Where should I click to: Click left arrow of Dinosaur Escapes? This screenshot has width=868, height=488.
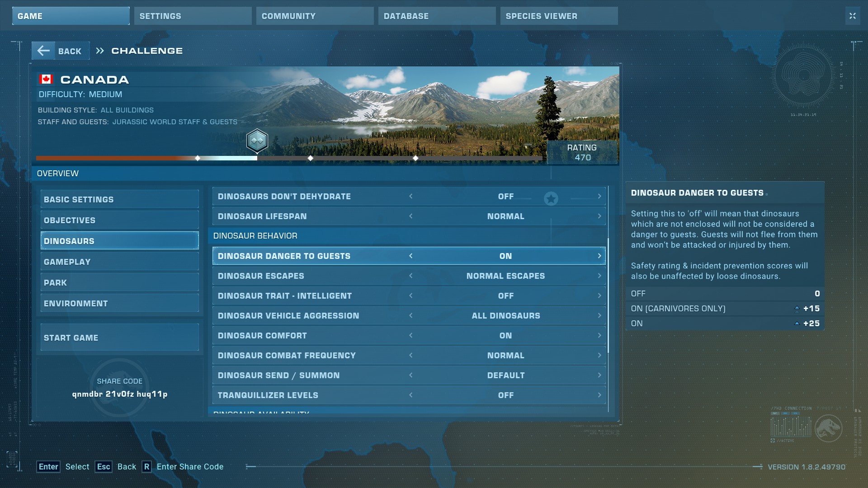tap(411, 276)
